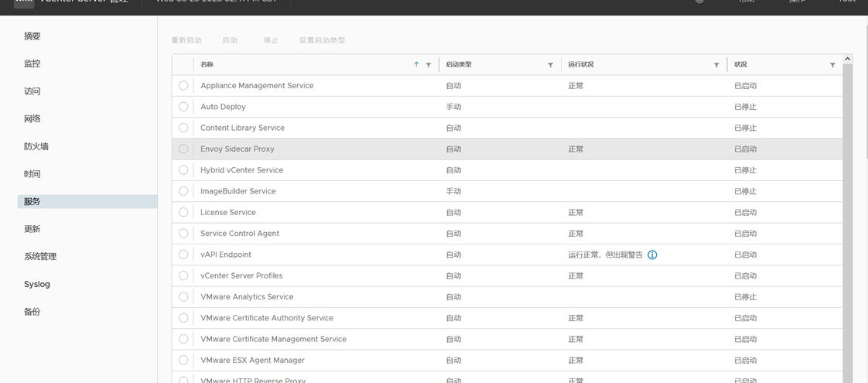Click the table scrollbar up arrow
The width and height of the screenshot is (868, 383).
click(848, 59)
